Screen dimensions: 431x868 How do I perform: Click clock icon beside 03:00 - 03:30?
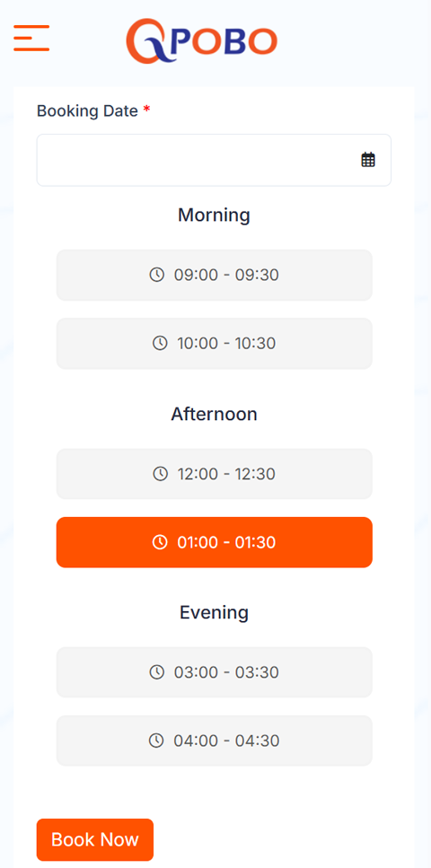[157, 672]
